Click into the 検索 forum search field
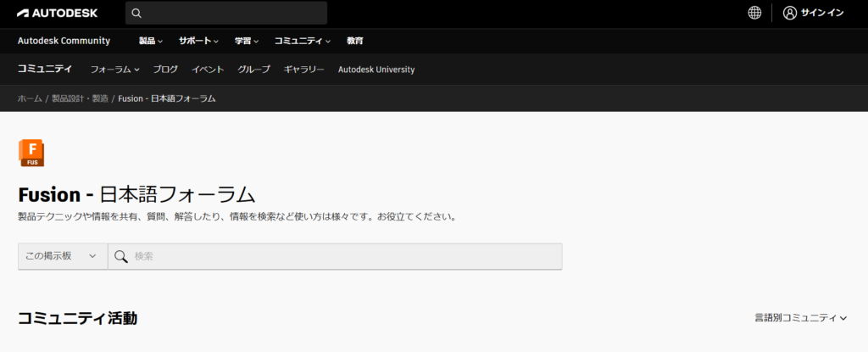 click(335, 256)
